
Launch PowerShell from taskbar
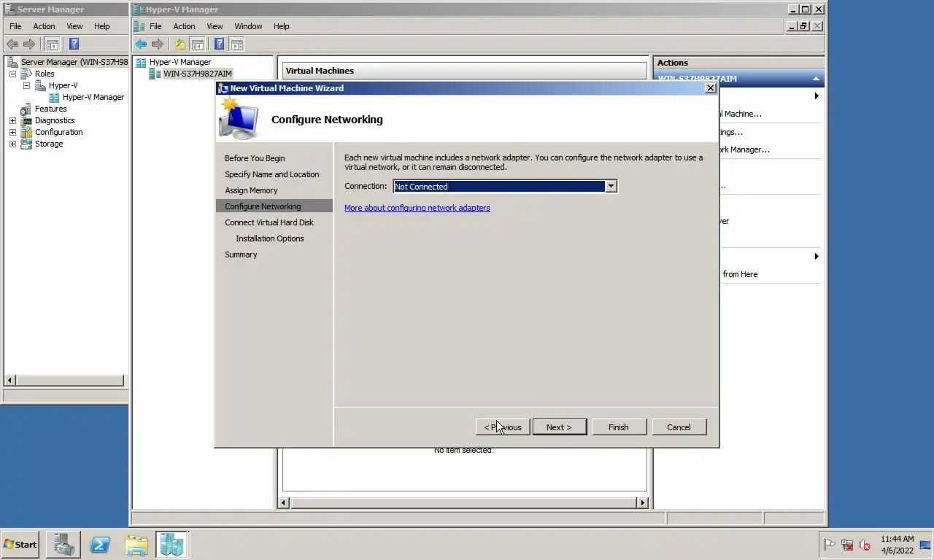(x=100, y=544)
